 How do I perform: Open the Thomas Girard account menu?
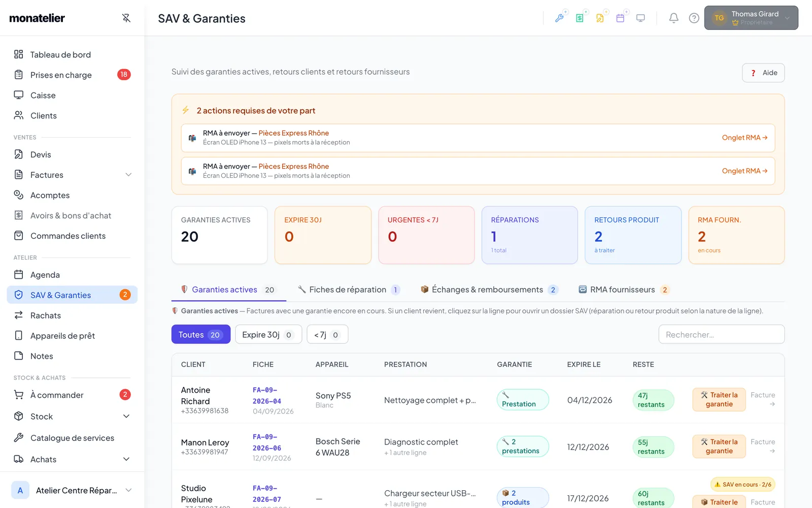(x=751, y=18)
